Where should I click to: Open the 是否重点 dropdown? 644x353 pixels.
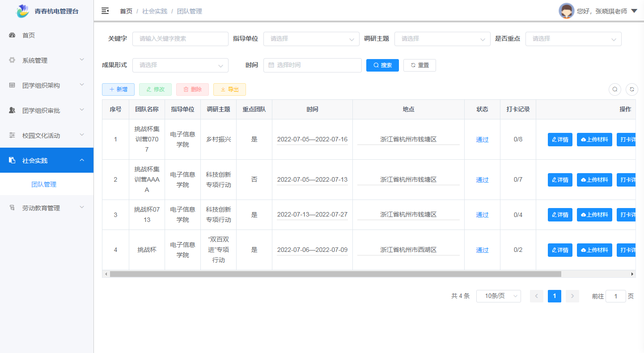(573, 39)
